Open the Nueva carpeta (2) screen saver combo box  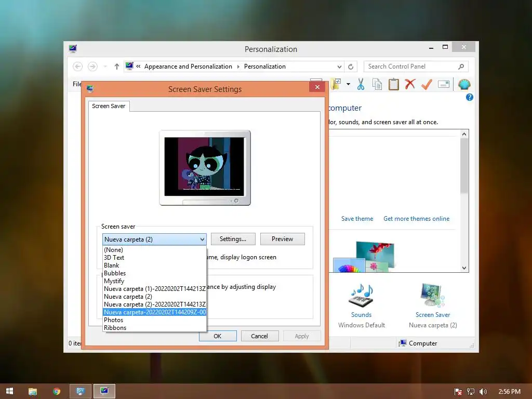coord(154,239)
